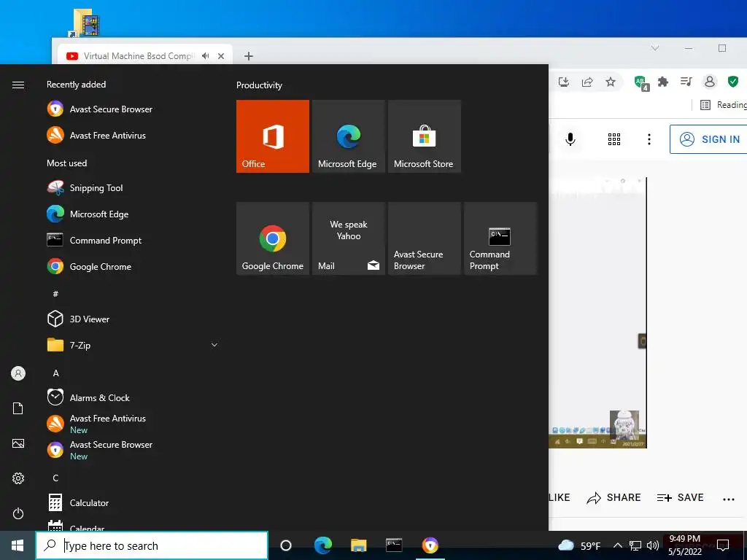
Task: Open YouTube apps grid icon
Action: click(x=614, y=139)
